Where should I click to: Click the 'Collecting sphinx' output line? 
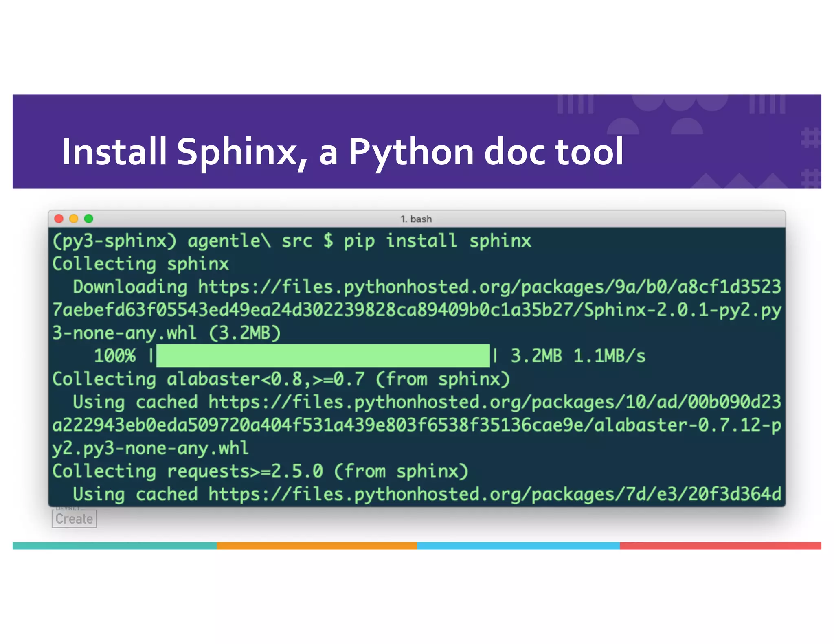[x=140, y=264]
